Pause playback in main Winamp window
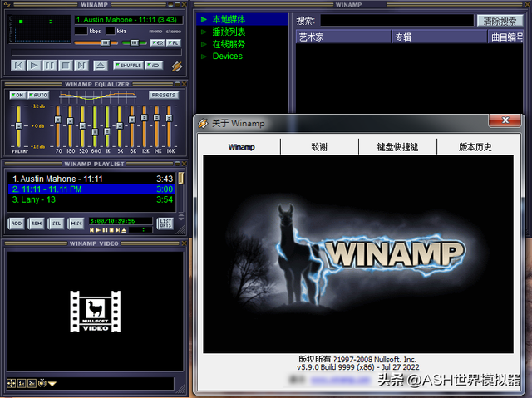Image resolution: width=532 pixels, height=398 pixels. pos(50,65)
